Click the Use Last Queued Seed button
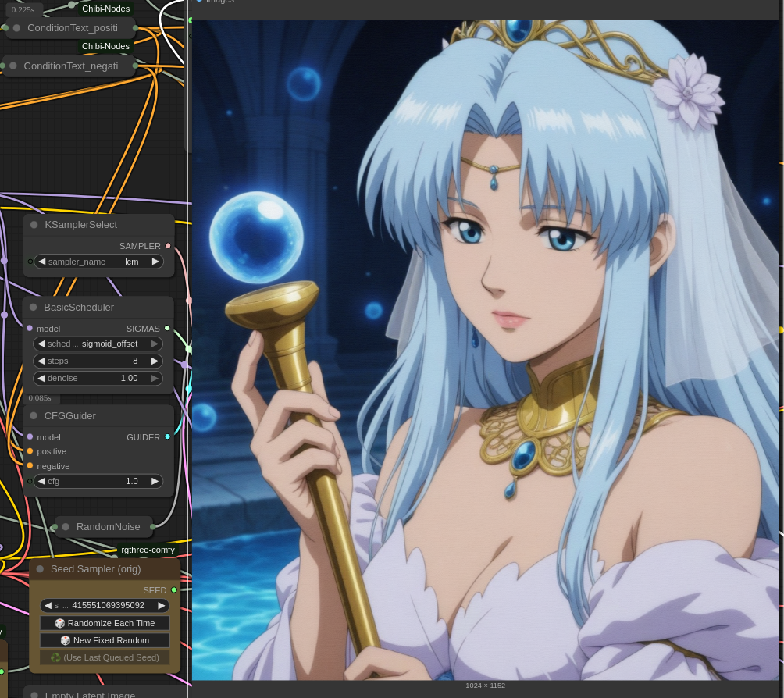The image size is (784, 698). click(105, 658)
